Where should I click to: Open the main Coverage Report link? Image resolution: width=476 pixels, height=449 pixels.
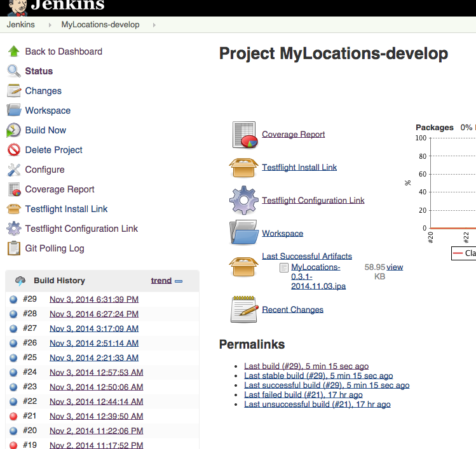point(293,134)
